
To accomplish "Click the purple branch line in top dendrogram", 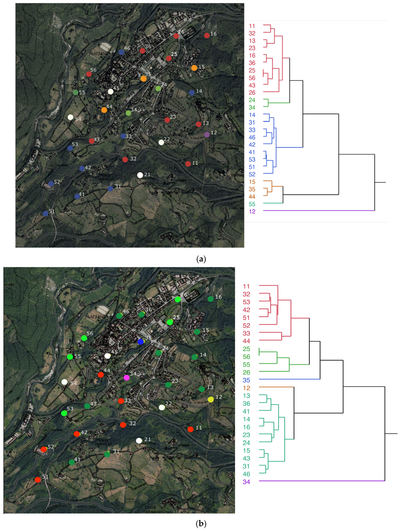I will tap(318, 210).
